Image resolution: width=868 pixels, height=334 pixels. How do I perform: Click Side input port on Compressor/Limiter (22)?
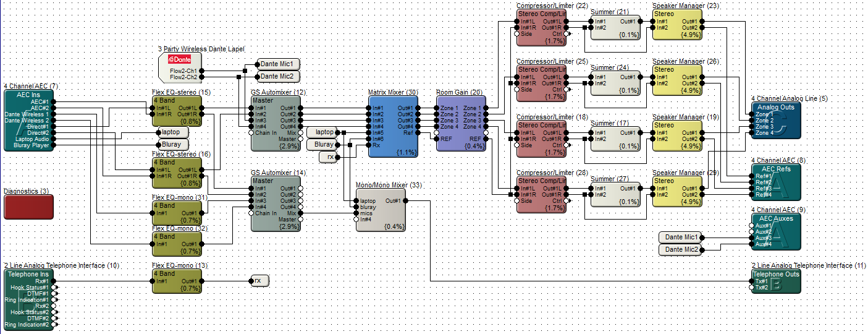[x=516, y=33]
